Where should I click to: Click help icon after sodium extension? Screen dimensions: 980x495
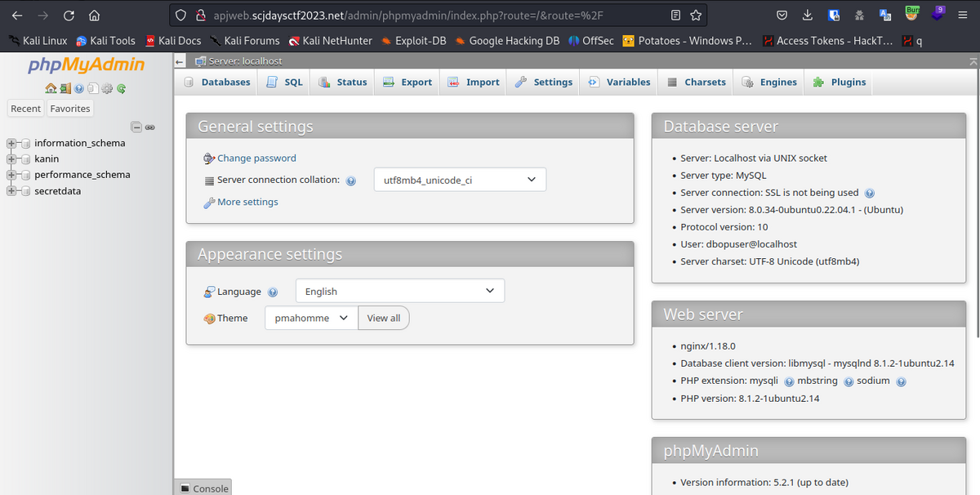[901, 381]
